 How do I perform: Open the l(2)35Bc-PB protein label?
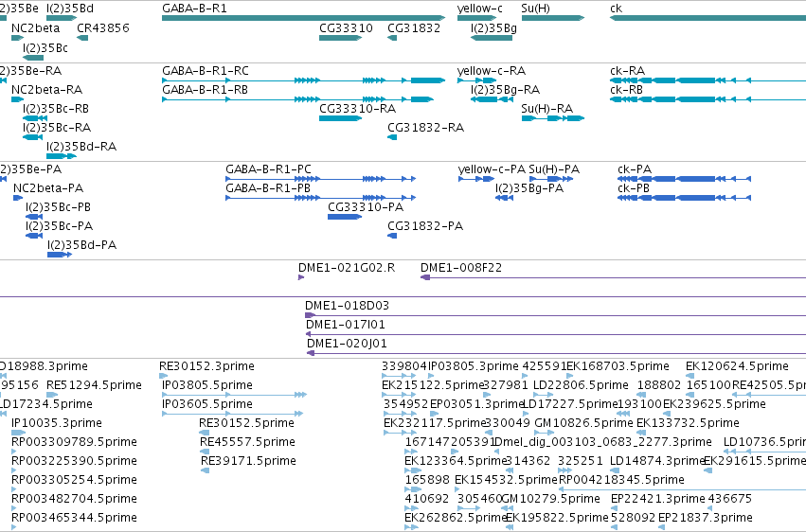(58, 207)
